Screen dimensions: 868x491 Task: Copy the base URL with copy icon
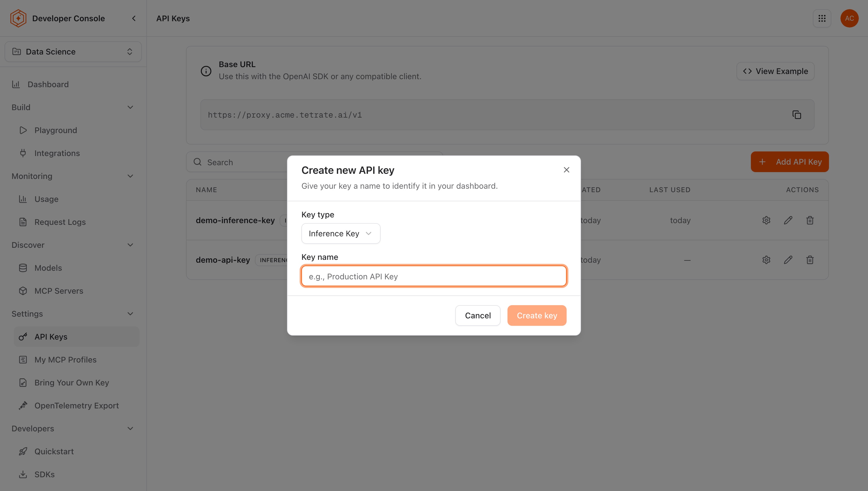tap(797, 115)
